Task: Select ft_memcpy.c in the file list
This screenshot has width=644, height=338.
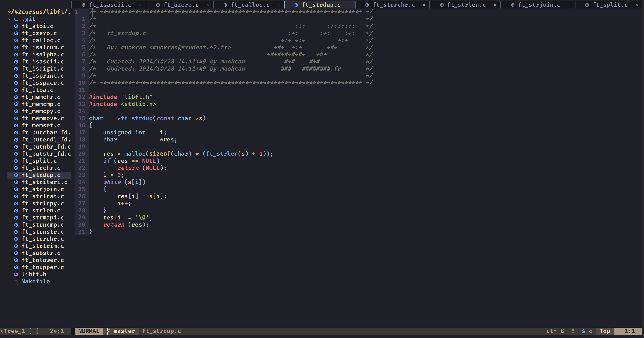Action: click(x=41, y=111)
